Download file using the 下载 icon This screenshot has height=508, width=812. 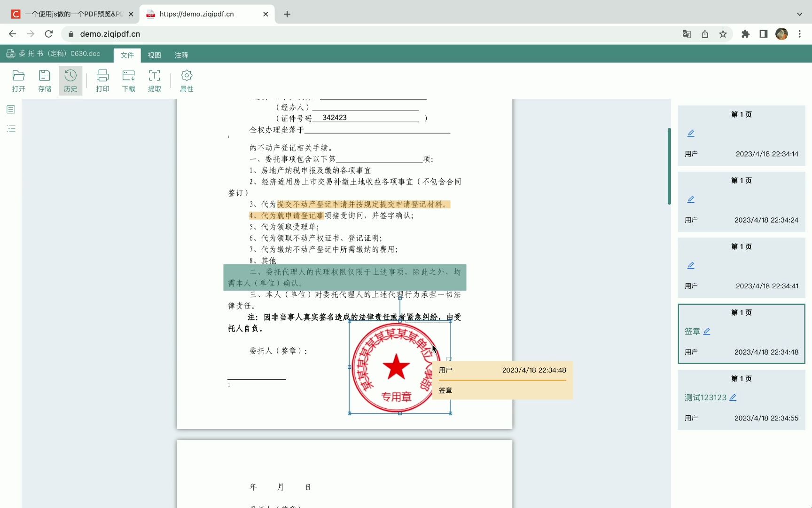(128, 81)
